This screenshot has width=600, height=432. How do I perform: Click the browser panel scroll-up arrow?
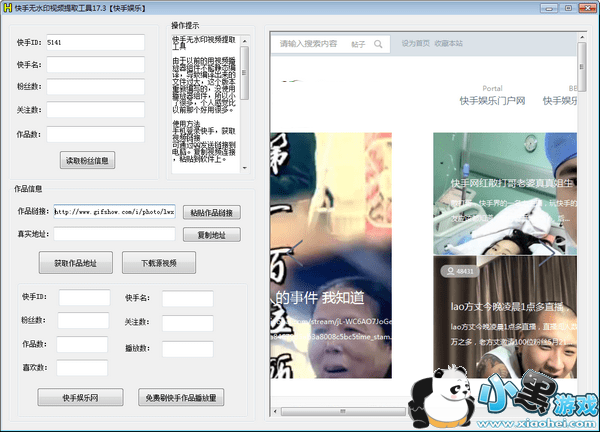click(582, 37)
